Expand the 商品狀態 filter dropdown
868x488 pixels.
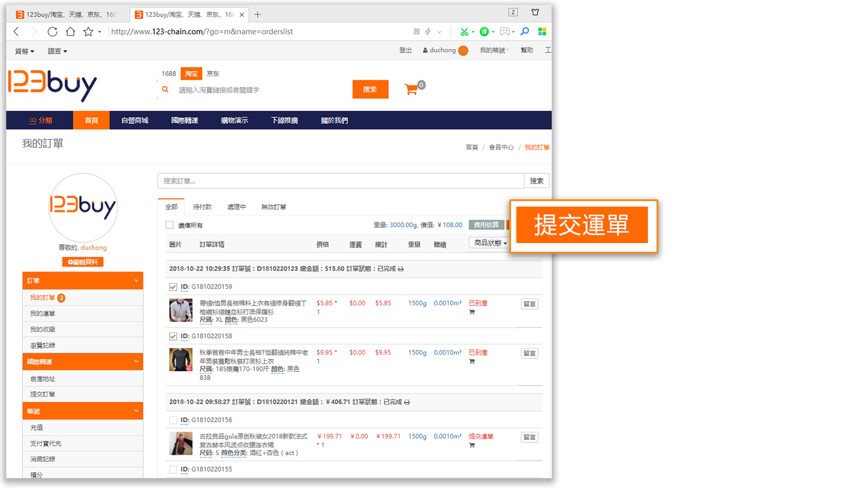[x=490, y=243]
